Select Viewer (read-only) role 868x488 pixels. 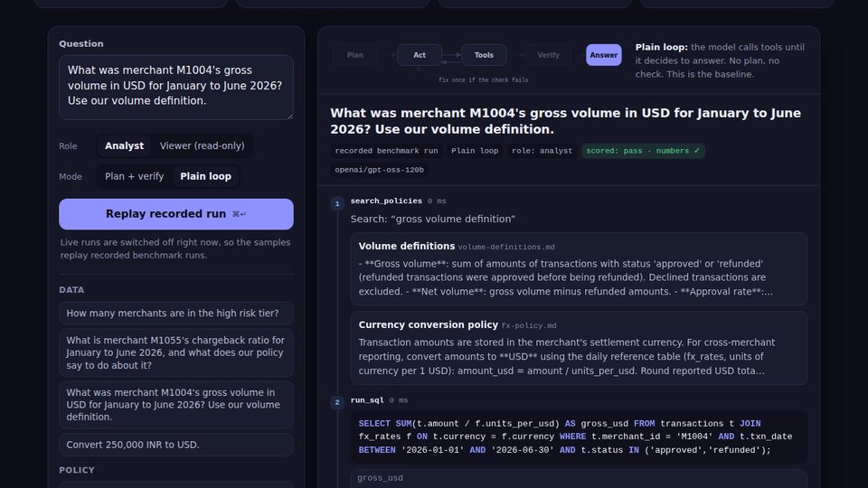[202, 145]
